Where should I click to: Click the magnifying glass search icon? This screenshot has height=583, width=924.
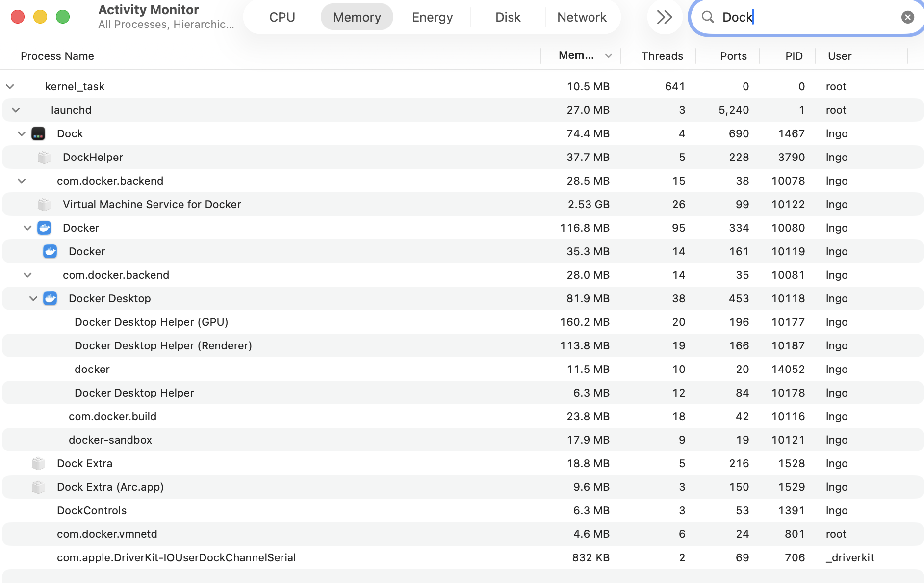click(707, 17)
